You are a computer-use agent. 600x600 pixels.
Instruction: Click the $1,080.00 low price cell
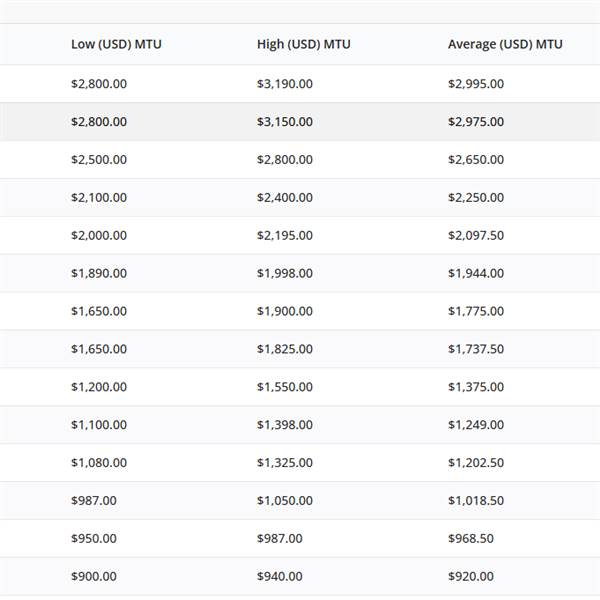[x=99, y=463]
